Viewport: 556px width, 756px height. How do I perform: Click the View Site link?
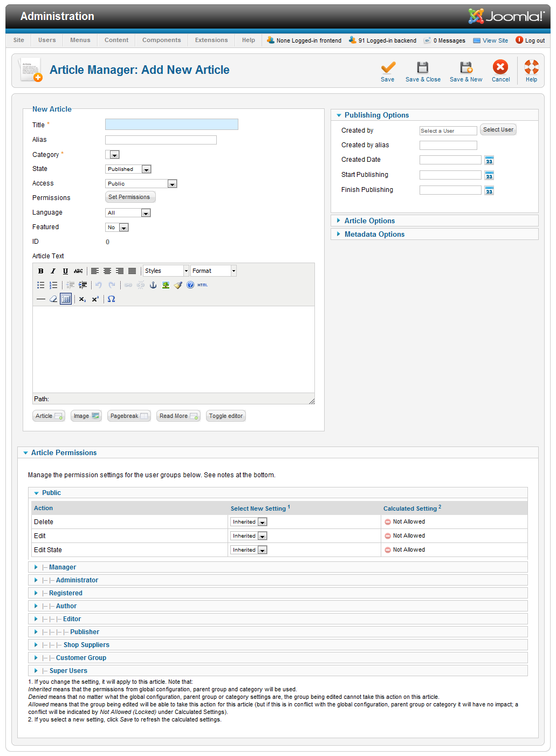(x=495, y=40)
